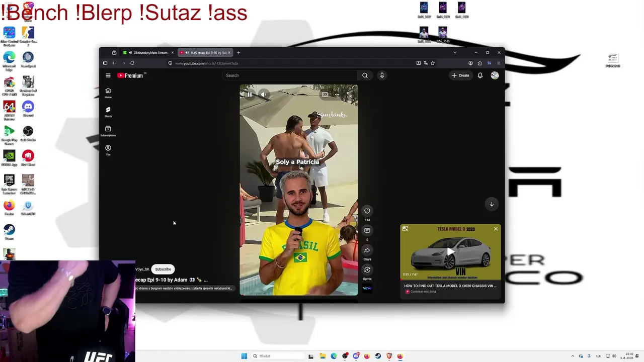Expand the browser tab list dropdown
Viewport: 644px width, 362px height.
(x=455, y=53)
